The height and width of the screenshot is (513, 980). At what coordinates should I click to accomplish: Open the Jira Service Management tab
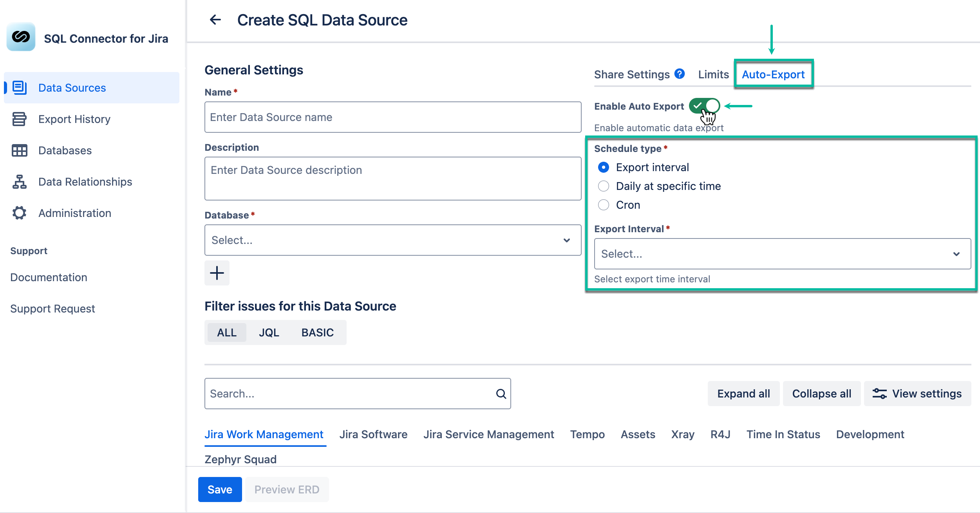pos(489,434)
